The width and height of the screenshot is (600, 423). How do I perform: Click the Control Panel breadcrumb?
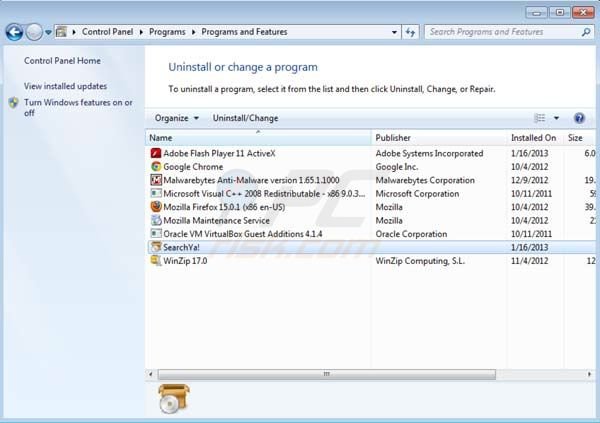(x=108, y=32)
